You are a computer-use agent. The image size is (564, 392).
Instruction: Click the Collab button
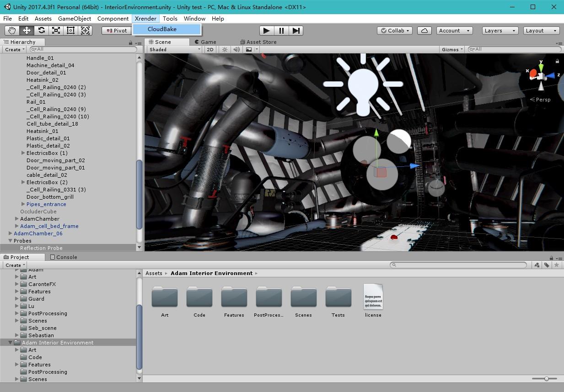pos(394,31)
